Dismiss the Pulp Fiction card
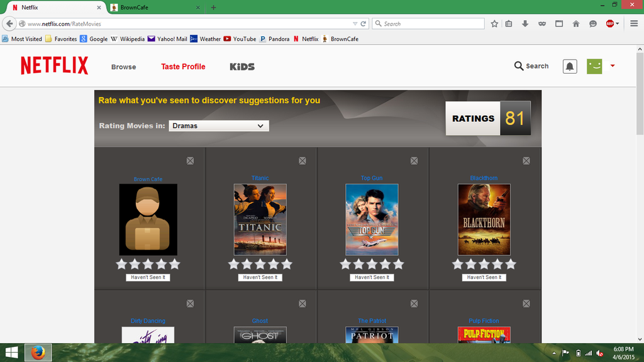 click(526, 304)
